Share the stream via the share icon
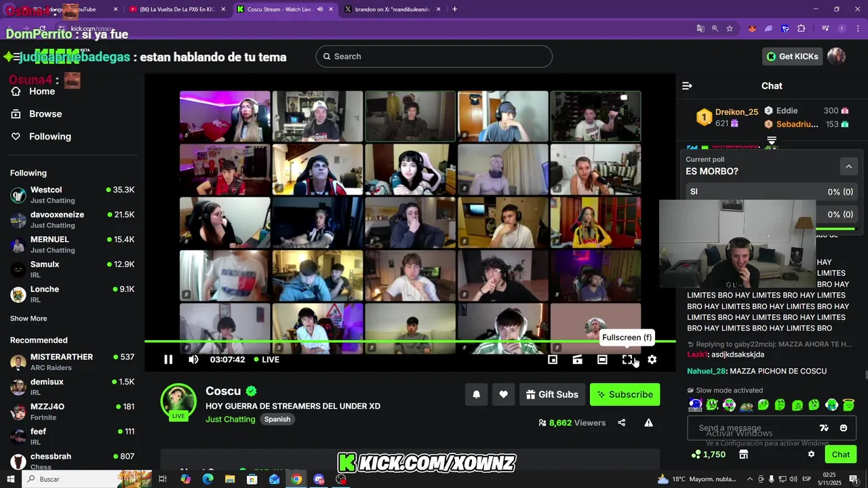 pos(621,423)
